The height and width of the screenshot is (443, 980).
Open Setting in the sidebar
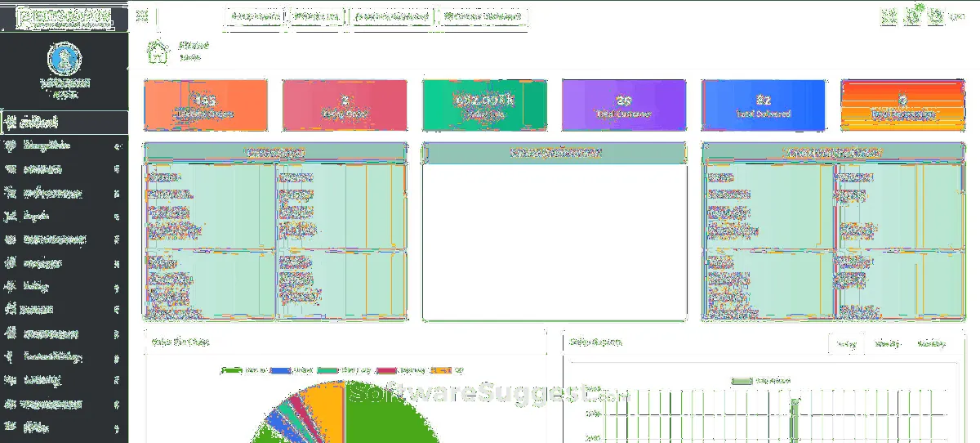[65, 287]
